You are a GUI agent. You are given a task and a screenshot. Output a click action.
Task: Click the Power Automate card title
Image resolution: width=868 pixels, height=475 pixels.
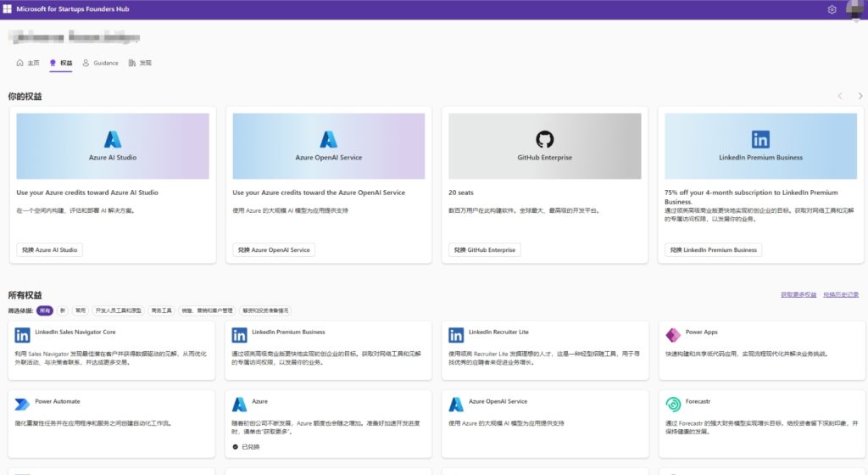(x=58, y=401)
